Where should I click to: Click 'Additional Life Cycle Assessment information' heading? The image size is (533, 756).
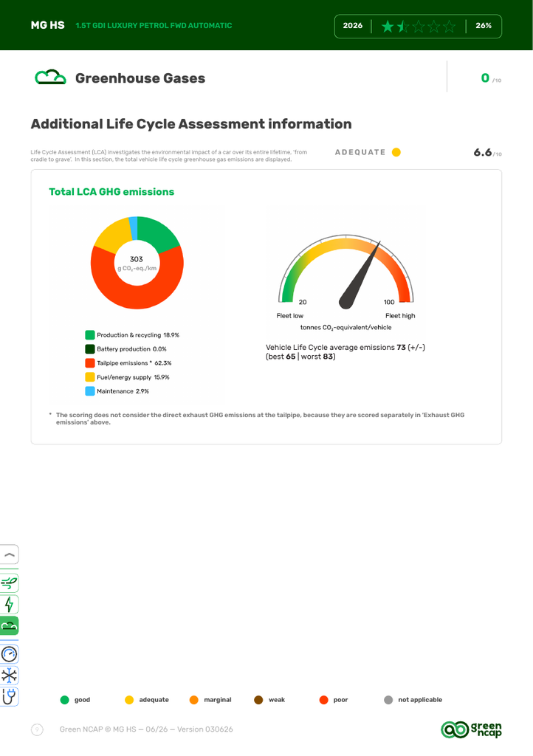[x=191, y=124]
